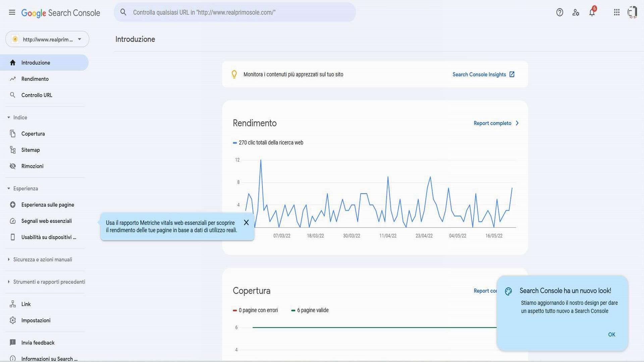644x362 pixels.
Task: Click the Copertura card title
Action: tap(252, 291)
